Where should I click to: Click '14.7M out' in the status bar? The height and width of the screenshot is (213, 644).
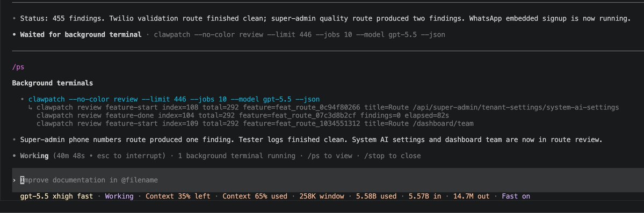pyautogui.click(x=472, y=196)
